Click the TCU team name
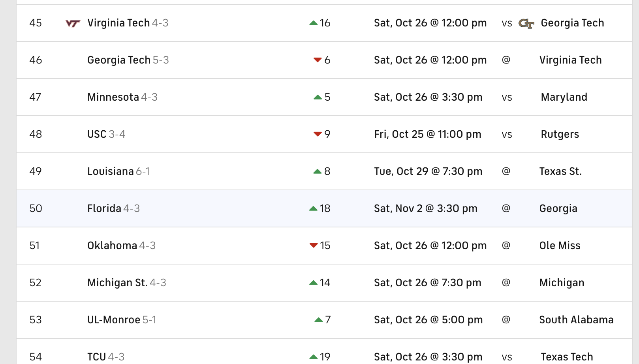639x364 pixels. (96, 357)
